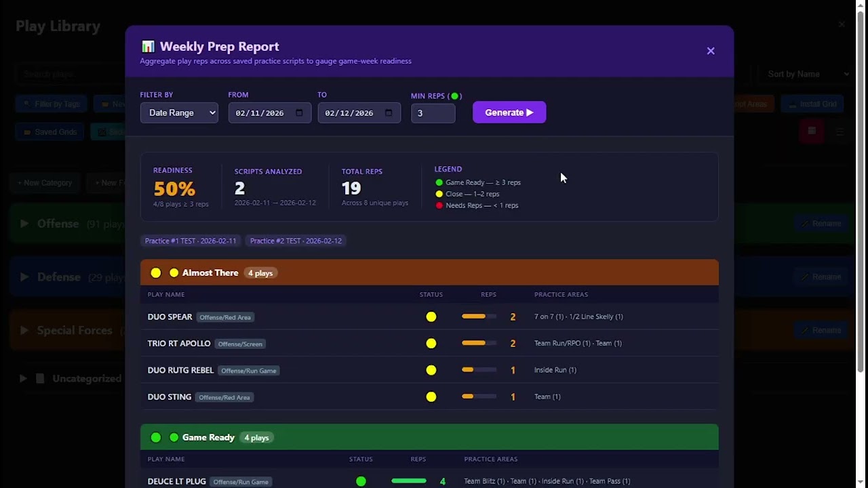Viewport: 868px width, 488px height.
Task: Click the 4 plays badge beside Game Ready
Action: tap(256, 438)
